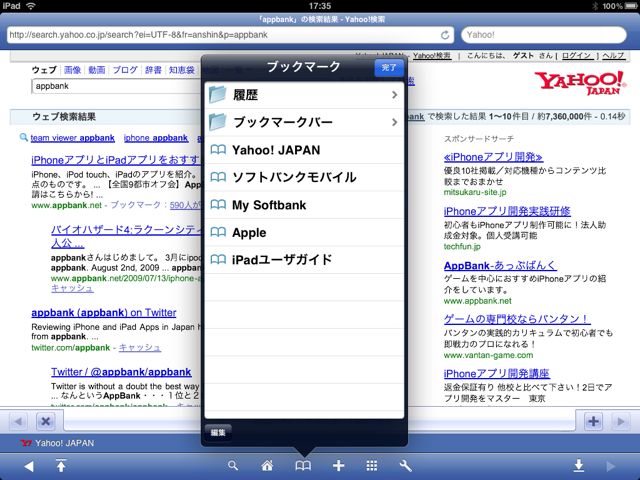This screenshot has height=480, width=640.
Task: Open the AppBank-あっぷばんく sponsored link
Action: (500, 266)
